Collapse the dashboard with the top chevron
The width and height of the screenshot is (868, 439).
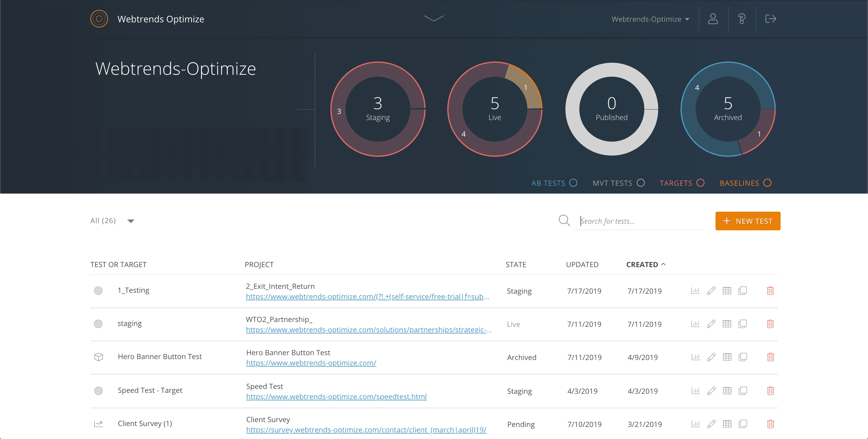tap(434, 19)
